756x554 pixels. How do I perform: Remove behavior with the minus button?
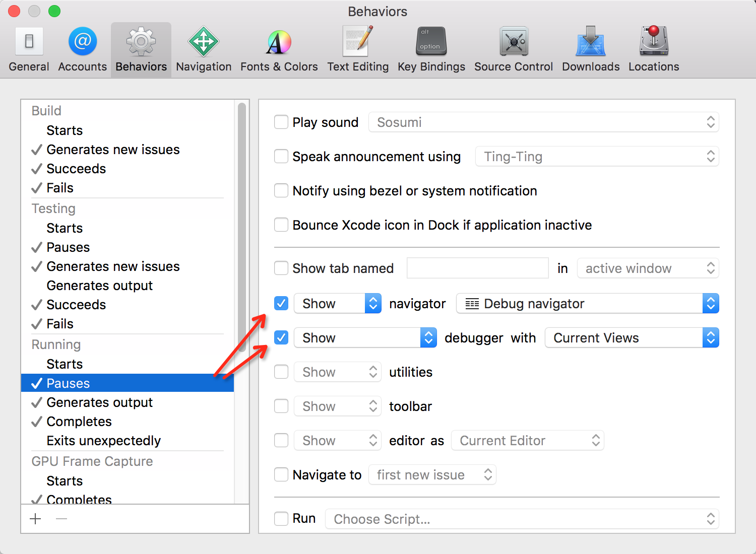tap(61, 519)
